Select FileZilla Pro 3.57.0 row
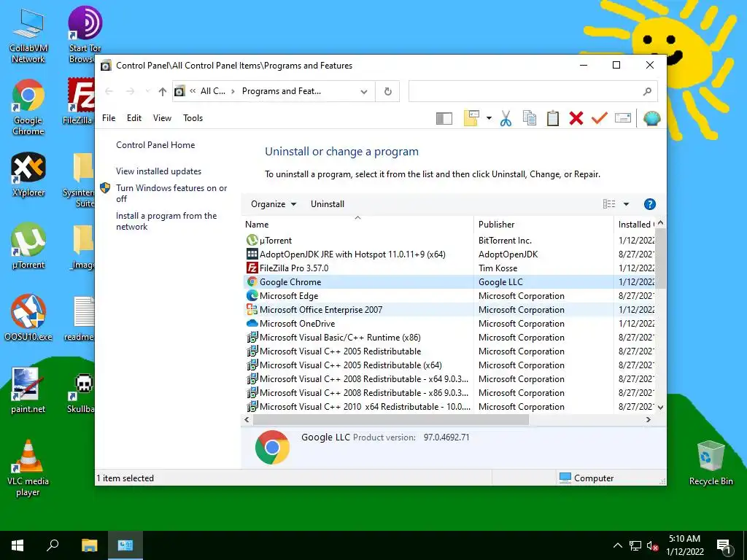Viewport: 747px width, 560px height. point(449,268)
